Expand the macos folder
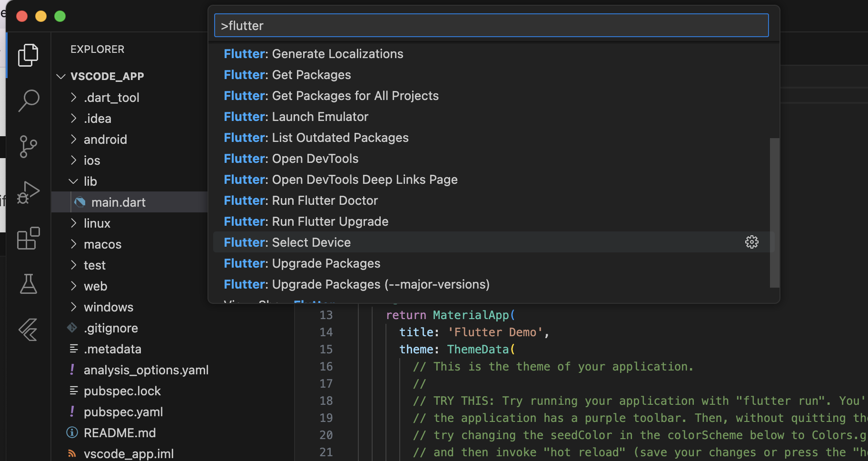Screen dimensions: 868x461 pos(73,244)
